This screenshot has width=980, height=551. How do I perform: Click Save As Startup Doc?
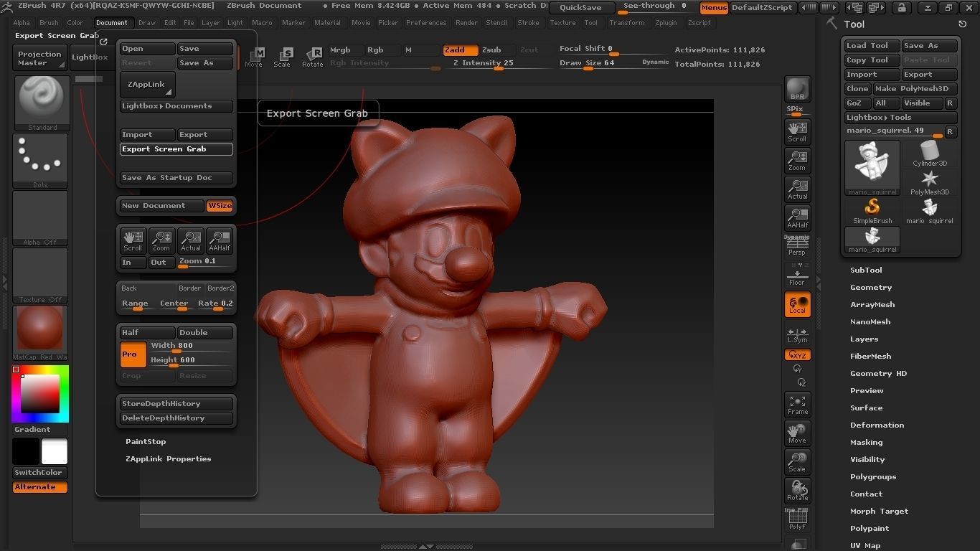pos(176,178)
